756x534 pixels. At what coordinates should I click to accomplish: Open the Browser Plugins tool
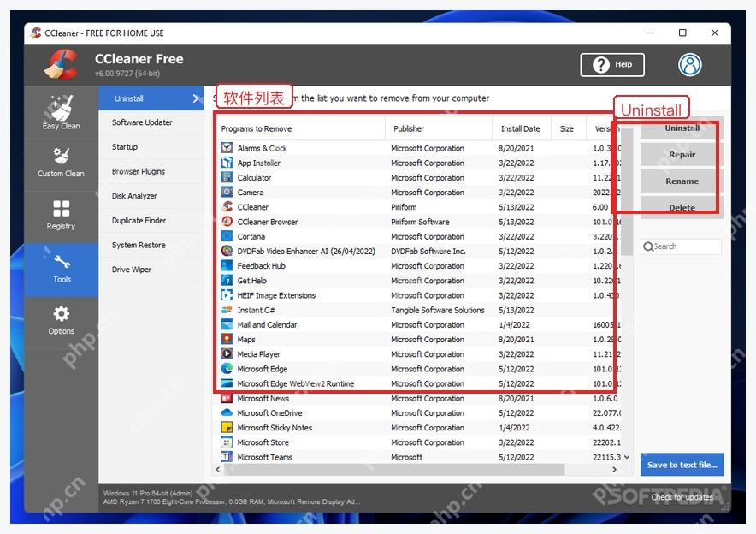(x=151, y=172)
